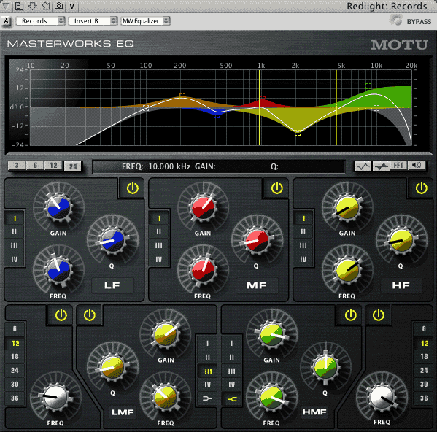Click the A compare button

(x=6, y=21)
